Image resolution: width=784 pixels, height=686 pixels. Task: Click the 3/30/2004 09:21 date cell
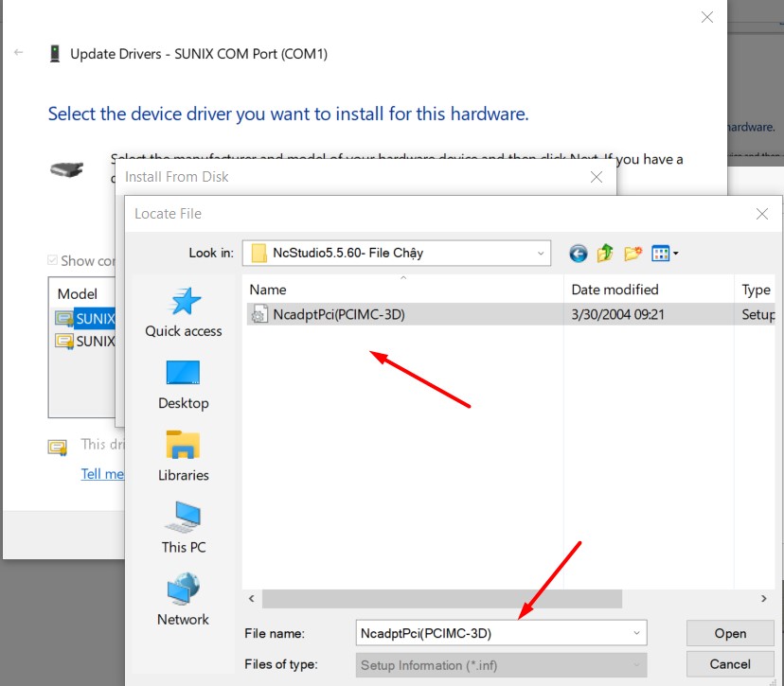[x=617, y=314]
